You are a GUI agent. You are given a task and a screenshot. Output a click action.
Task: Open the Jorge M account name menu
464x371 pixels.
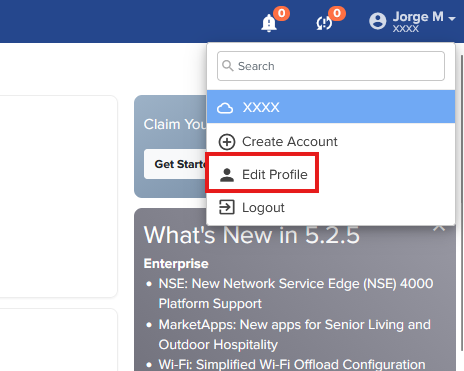418,17
